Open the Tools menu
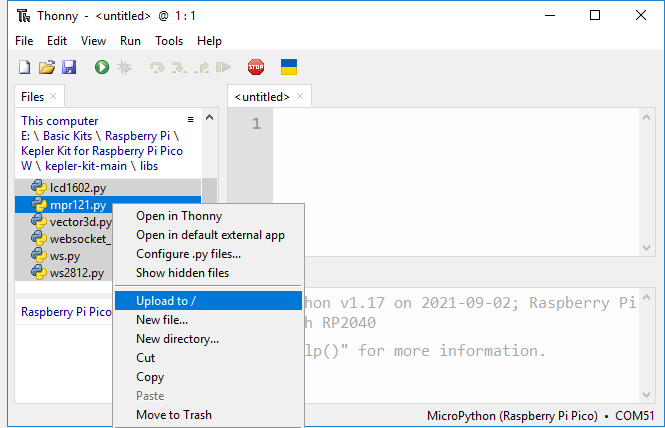Screen dimensions: 665x428 point(169,41)
